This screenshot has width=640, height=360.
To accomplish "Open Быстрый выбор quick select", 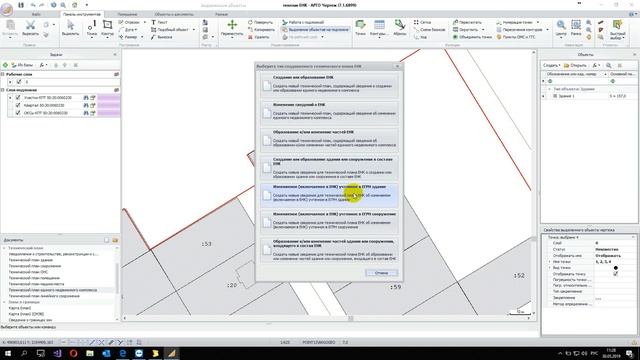I will (x=617, y=29).
